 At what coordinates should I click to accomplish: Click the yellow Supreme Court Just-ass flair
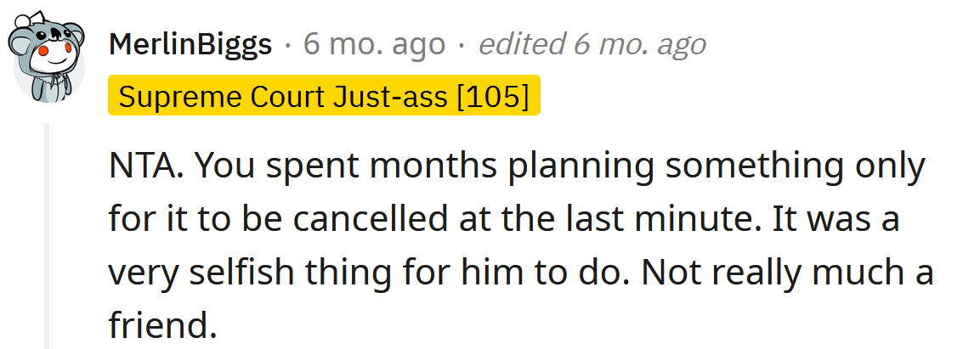[x=323, y=99]
